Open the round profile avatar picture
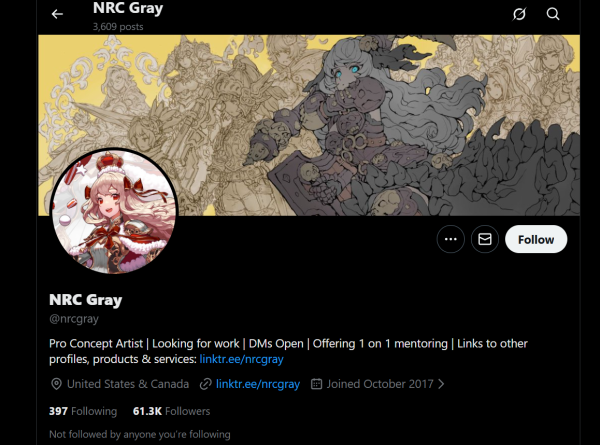Image resolution: width=600 pixels, height=445 pixels. [114, 211]
